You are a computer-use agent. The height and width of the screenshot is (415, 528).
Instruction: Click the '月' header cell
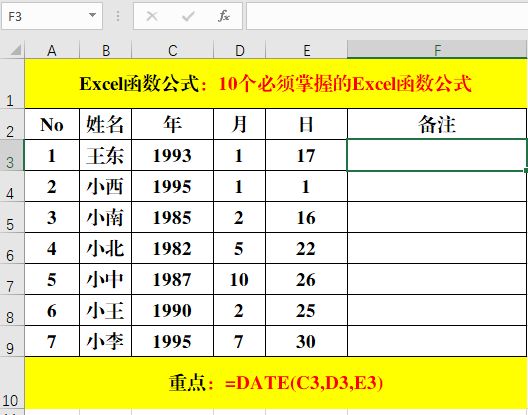pyautogui.click(x=239, y=124)
